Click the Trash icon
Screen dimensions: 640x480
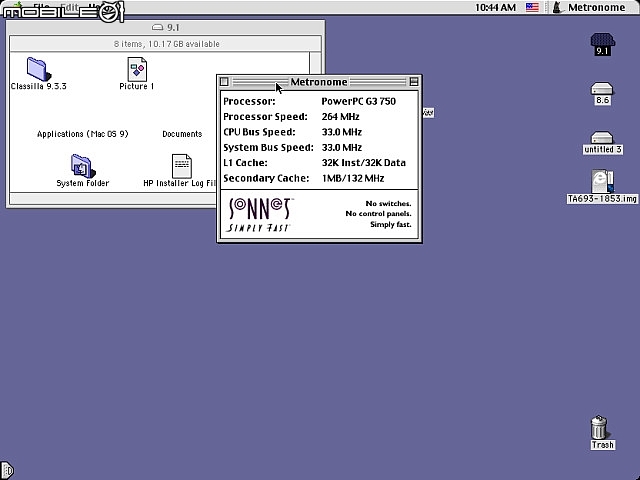tap(599, 427)
